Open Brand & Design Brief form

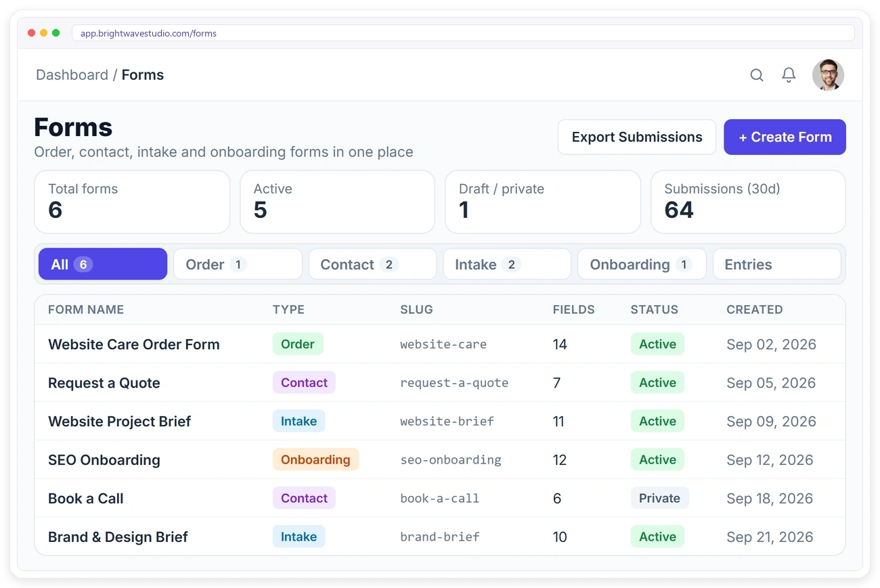coord(118,537)
